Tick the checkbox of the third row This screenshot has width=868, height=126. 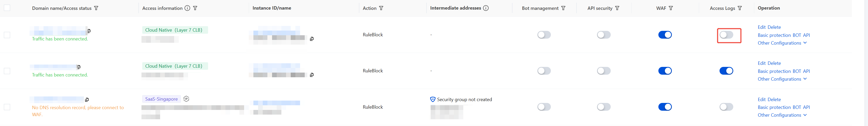click(x=7, y=107)
